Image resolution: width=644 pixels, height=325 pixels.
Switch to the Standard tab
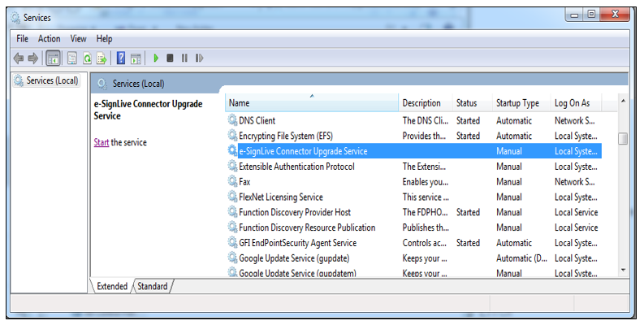click(152, 286)
